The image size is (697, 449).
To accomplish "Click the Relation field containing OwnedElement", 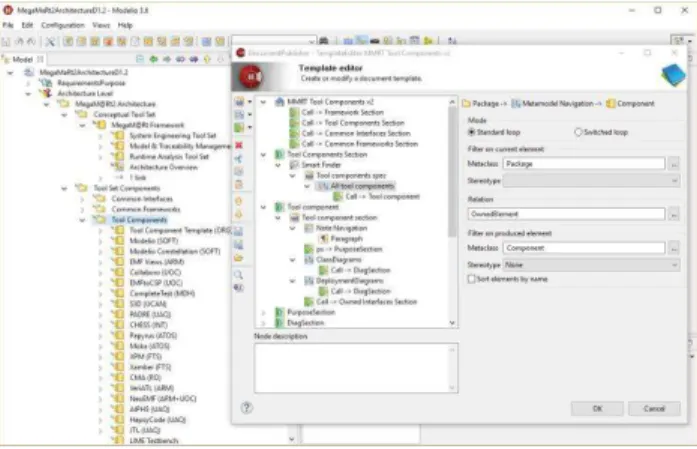I will (566, 214).
